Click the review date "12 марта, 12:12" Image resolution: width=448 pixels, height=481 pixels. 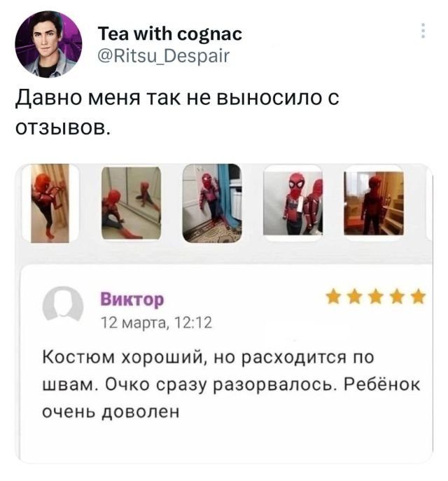156,323
